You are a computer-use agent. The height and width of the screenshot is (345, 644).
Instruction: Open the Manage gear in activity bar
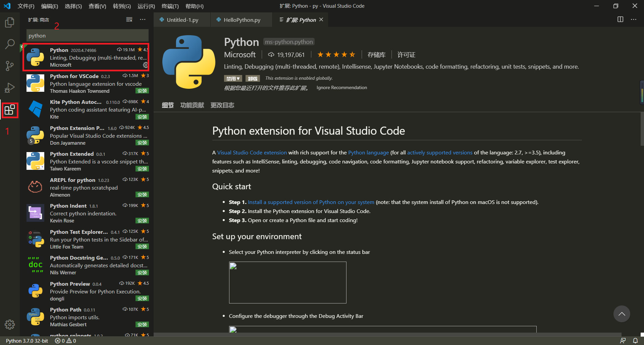(x=10, y=324)
